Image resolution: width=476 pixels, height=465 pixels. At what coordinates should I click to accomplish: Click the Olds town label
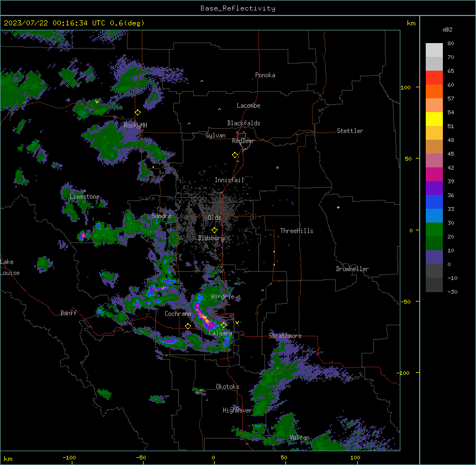coord(214,218)
